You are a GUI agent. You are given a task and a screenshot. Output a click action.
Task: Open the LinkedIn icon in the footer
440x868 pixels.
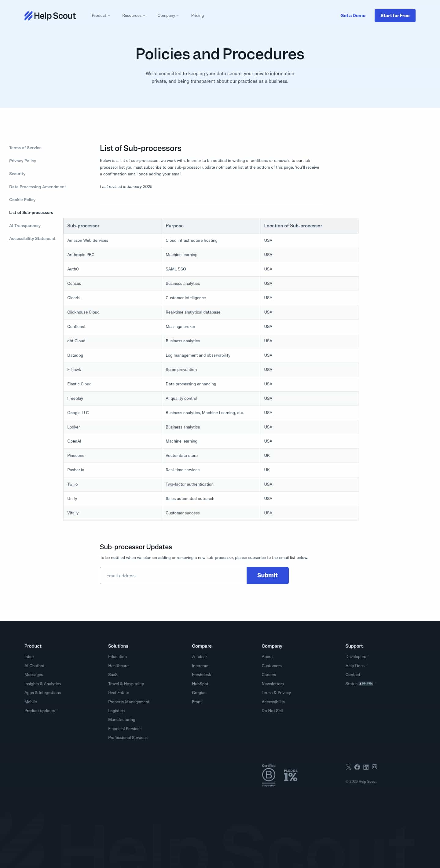[x=366, y=767]
